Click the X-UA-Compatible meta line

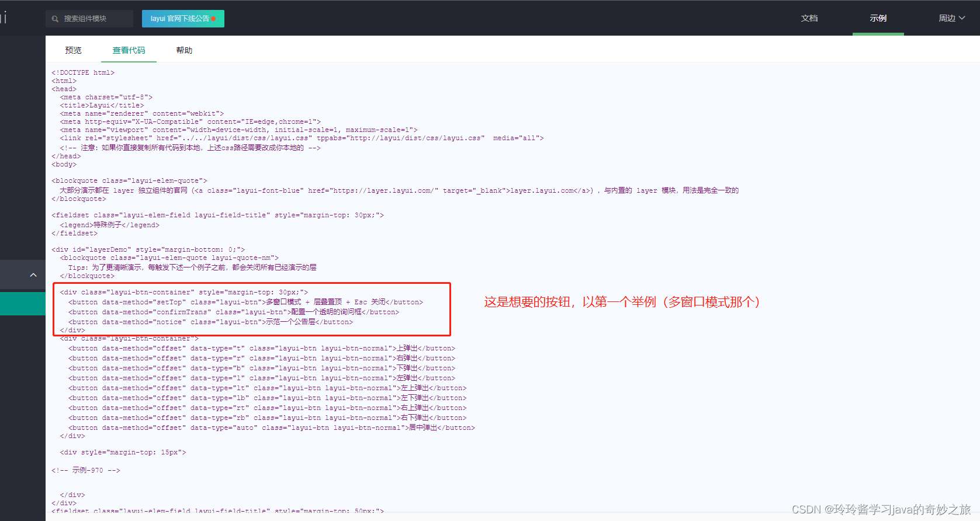(190, 121)
